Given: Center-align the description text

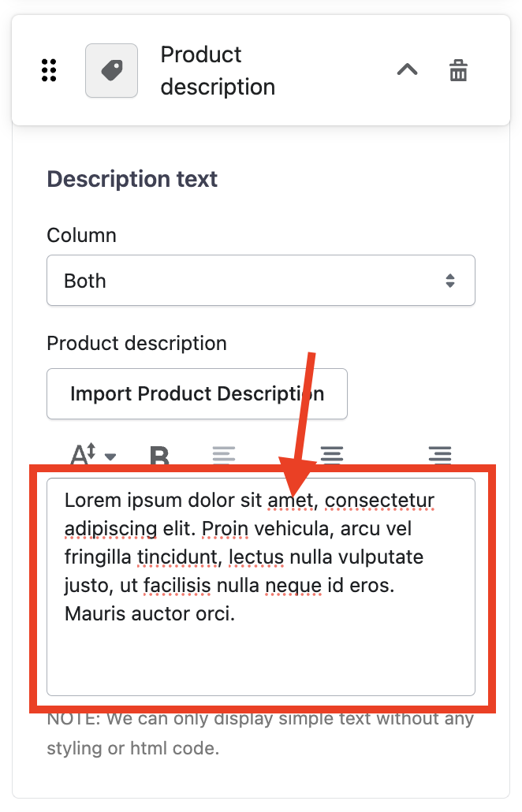Looking at the screenshot, I should (332, 455).
